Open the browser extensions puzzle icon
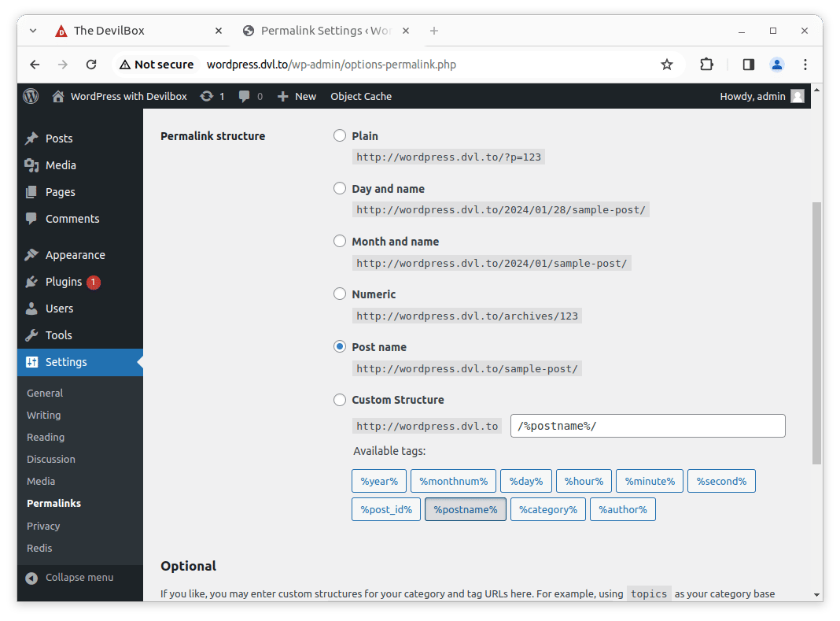Screen dimensions: 840x621 (x=706, y=65)
